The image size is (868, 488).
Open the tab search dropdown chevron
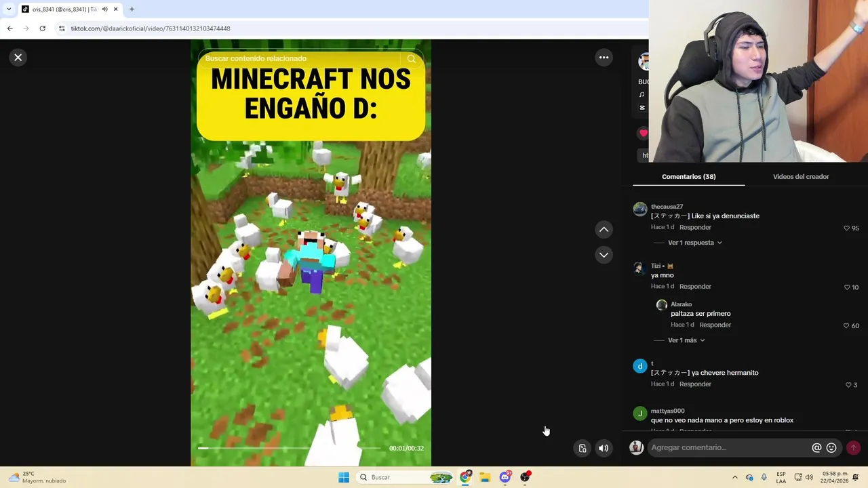tap(8, 9)
